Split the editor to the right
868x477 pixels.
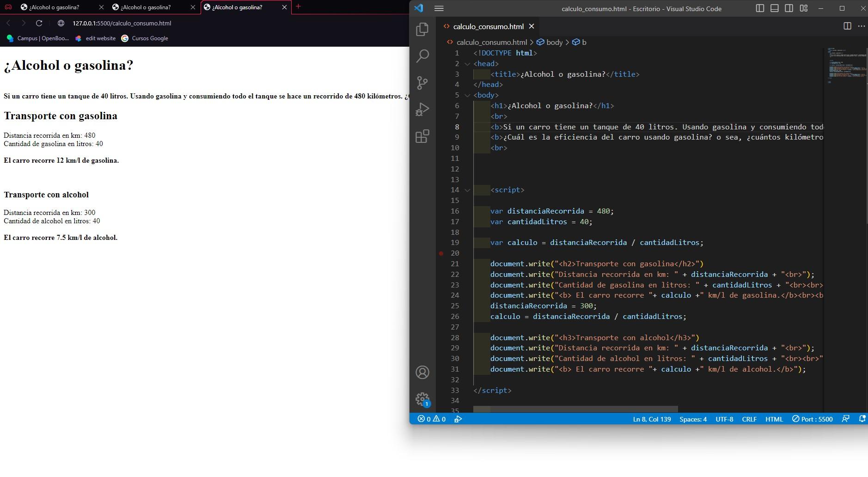pyautogui.click(x=847, y=26)
